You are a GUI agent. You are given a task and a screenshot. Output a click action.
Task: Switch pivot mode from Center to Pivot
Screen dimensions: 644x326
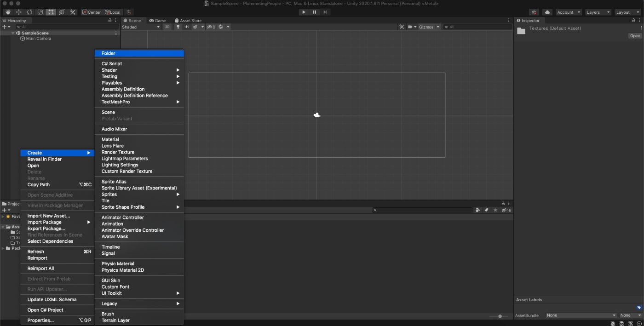tap(92, 12)
